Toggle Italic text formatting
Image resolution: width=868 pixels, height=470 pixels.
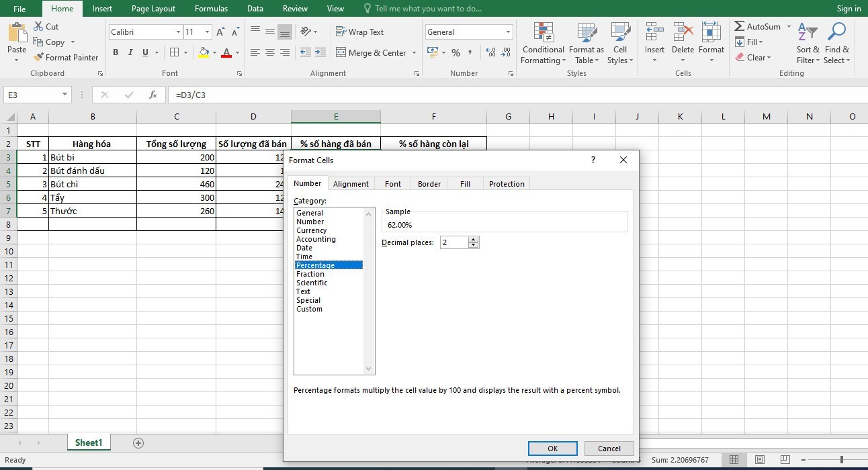pyautogui.click(x=130, y=52)
